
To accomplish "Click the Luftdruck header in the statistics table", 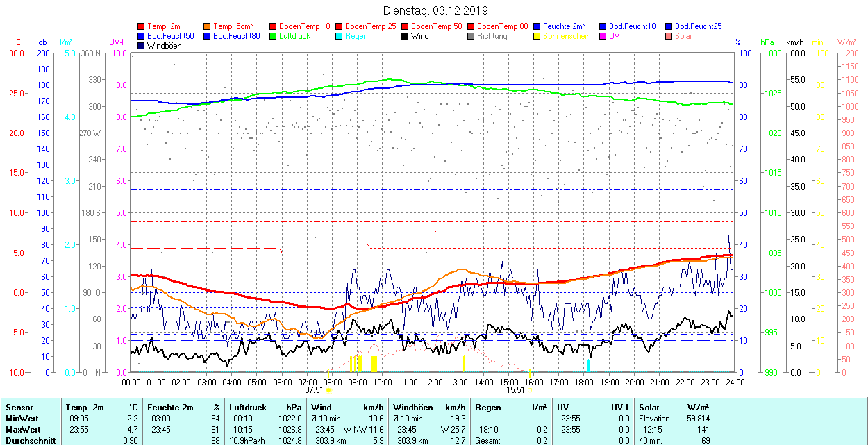I will click(248, 408).
